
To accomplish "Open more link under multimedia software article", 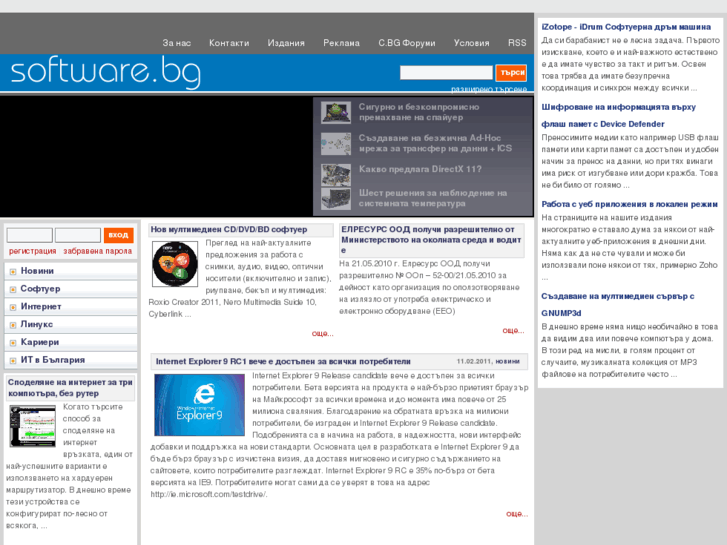I will click(322, 333).
